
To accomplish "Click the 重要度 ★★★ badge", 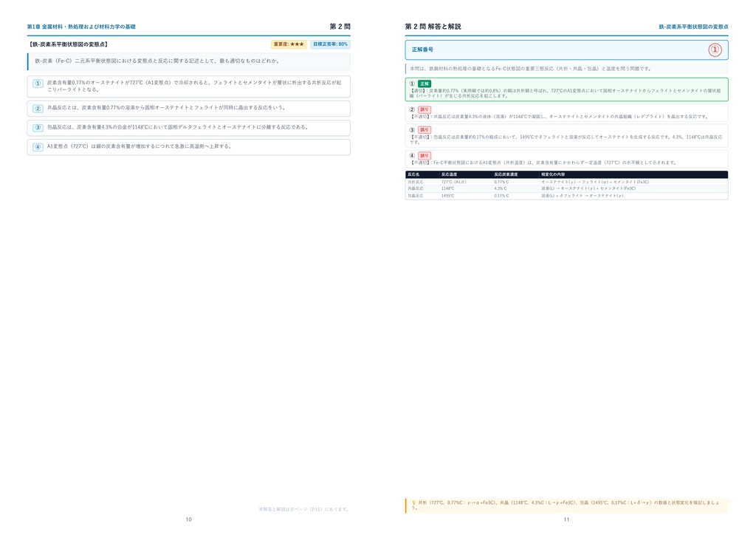I will (x=289, y=44).
